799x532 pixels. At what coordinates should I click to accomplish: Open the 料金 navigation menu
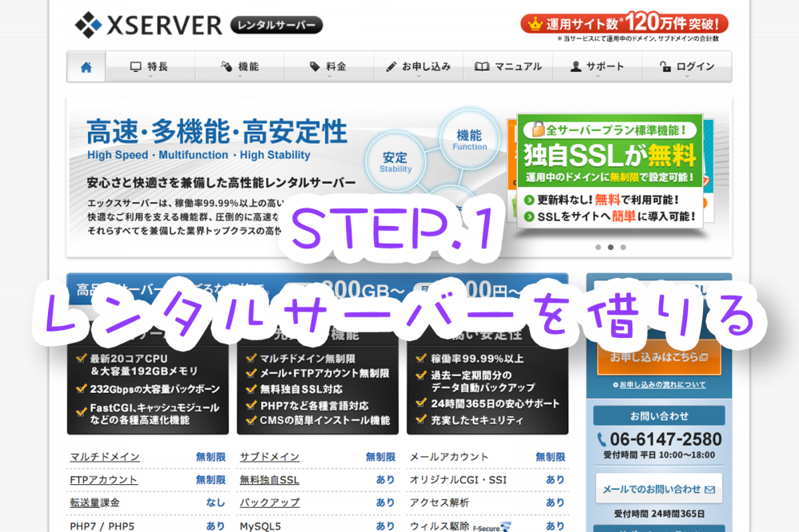click(328, 67)
